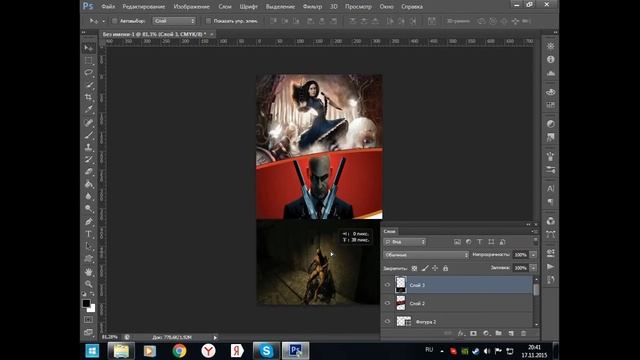
Task: Open the Изображение menu
Action: 191,7
